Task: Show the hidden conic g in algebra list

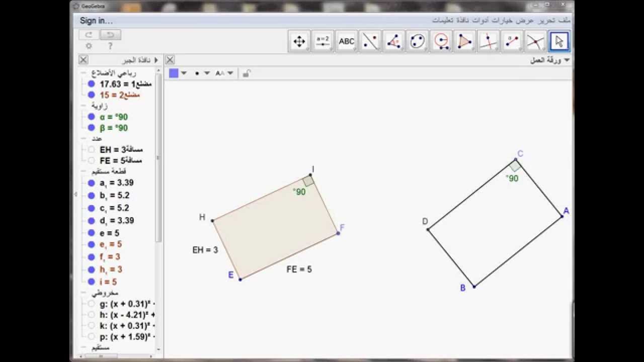Action: (x=91, y=304)
